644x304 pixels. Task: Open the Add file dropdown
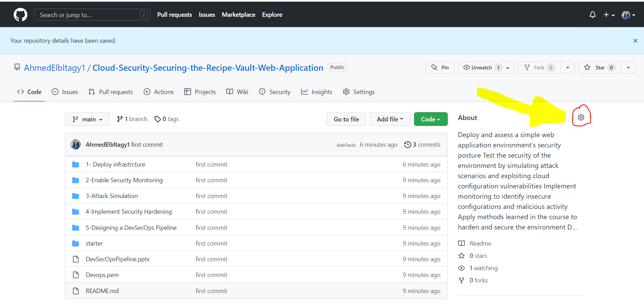390,119
